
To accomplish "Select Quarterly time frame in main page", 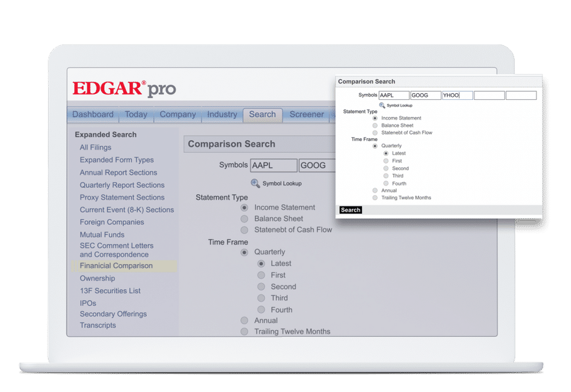I will pos(244,252).
